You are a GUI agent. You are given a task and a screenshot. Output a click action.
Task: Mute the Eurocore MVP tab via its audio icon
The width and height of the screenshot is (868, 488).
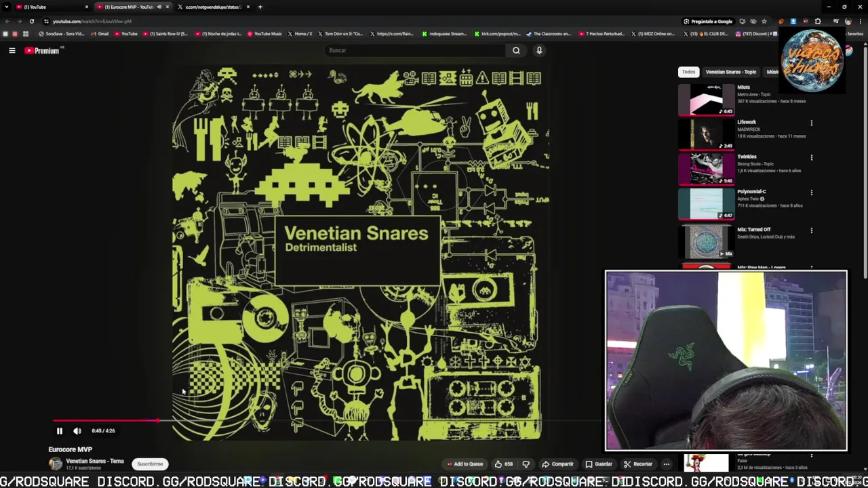tap(159, 7)
